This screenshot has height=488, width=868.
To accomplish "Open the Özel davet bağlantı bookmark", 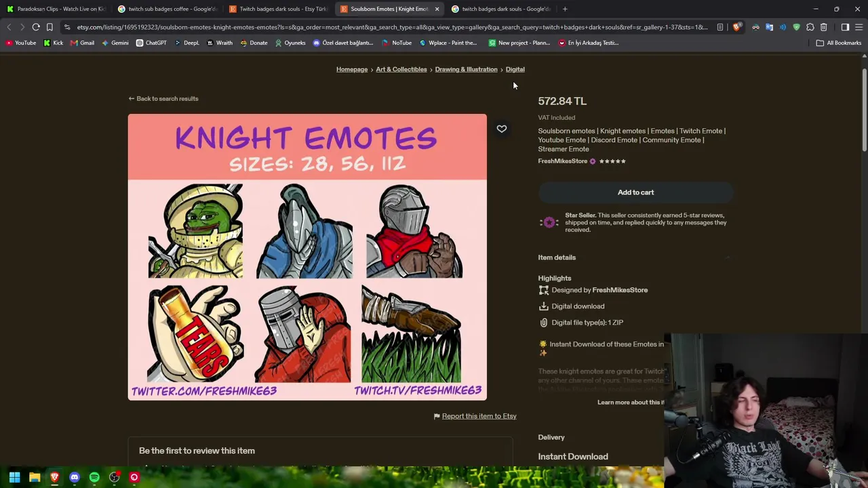I will 343,43.
